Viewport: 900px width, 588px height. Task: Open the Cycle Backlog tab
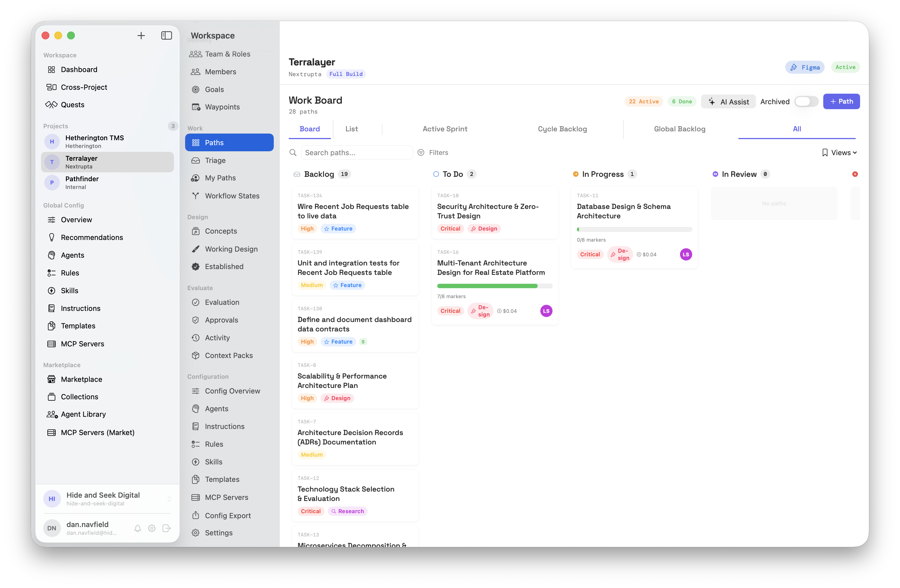562,129
